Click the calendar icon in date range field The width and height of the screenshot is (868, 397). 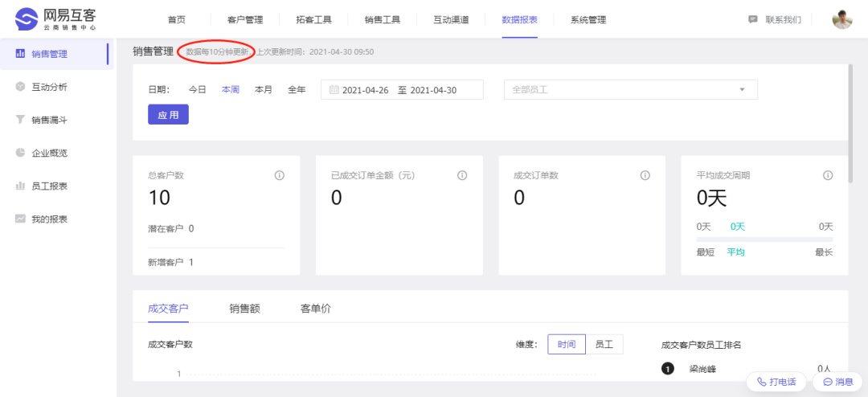(x=334, y=90)
